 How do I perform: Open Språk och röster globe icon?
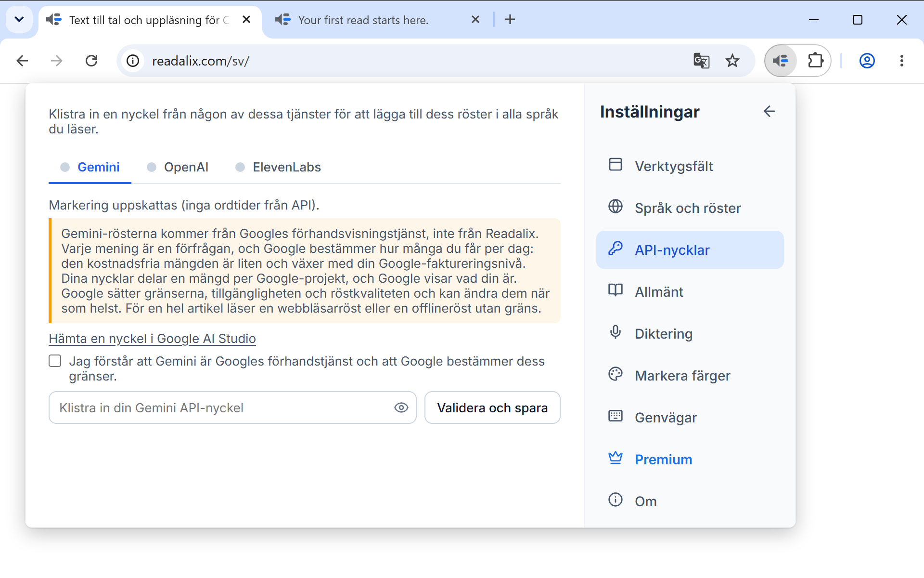tap(616, 207)
